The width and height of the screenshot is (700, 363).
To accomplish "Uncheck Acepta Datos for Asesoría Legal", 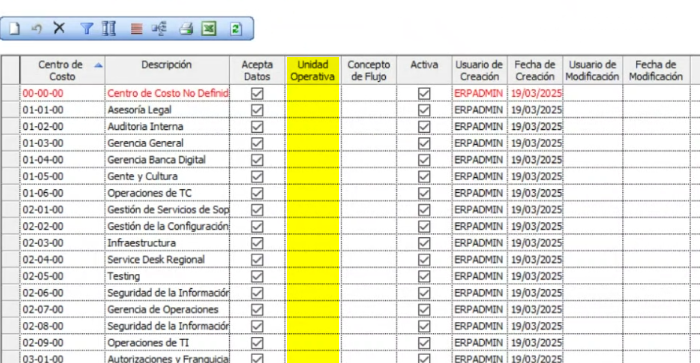I will pyautogui.click(x=257, y=110).
